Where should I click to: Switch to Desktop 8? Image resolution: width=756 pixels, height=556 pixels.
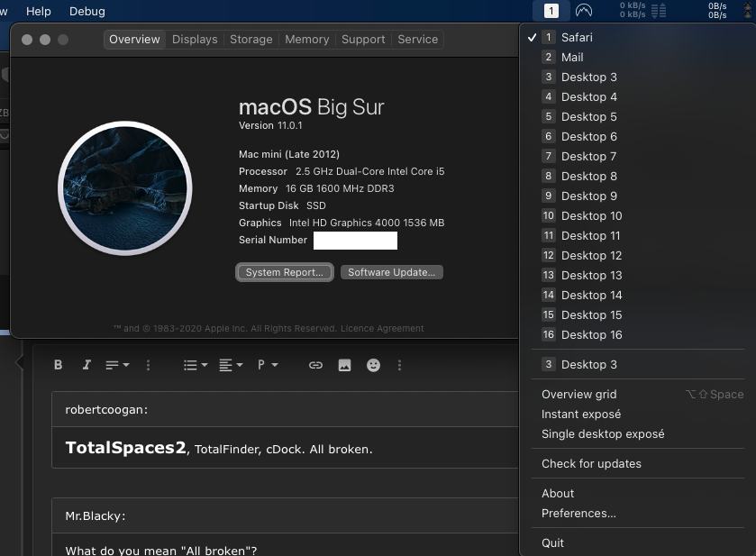(x=637, y=176)
